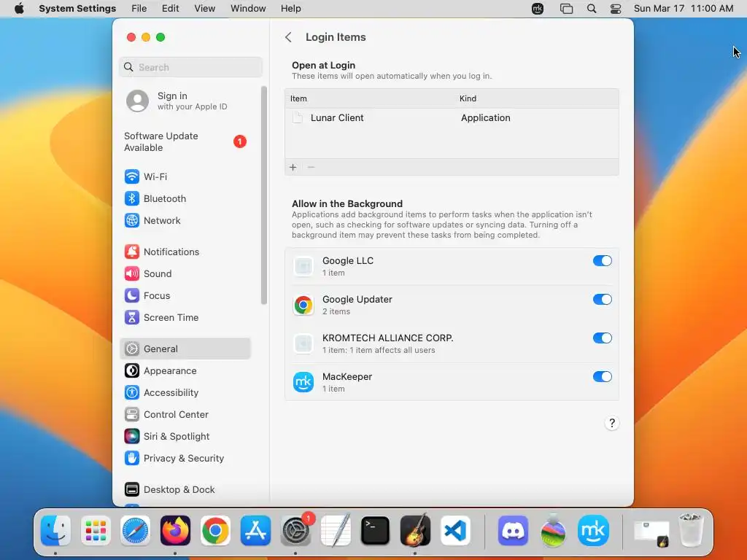747x560 pixels.
Task: Click the Search field in sidebar
Action: tap(190, 67)
